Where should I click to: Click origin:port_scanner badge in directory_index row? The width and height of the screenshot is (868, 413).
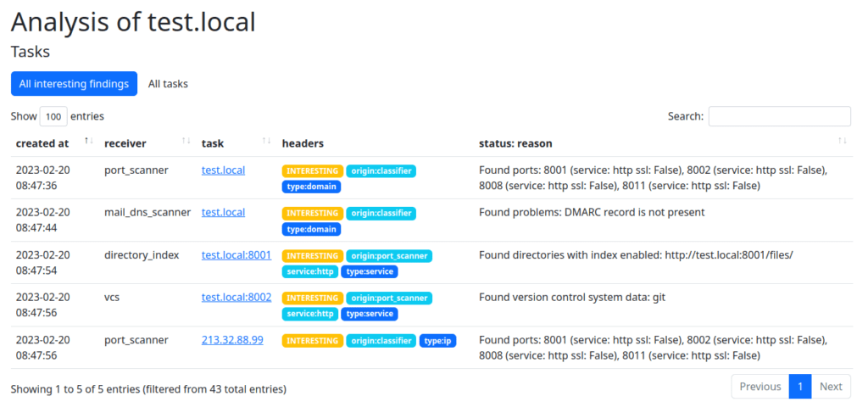[388, 256]
